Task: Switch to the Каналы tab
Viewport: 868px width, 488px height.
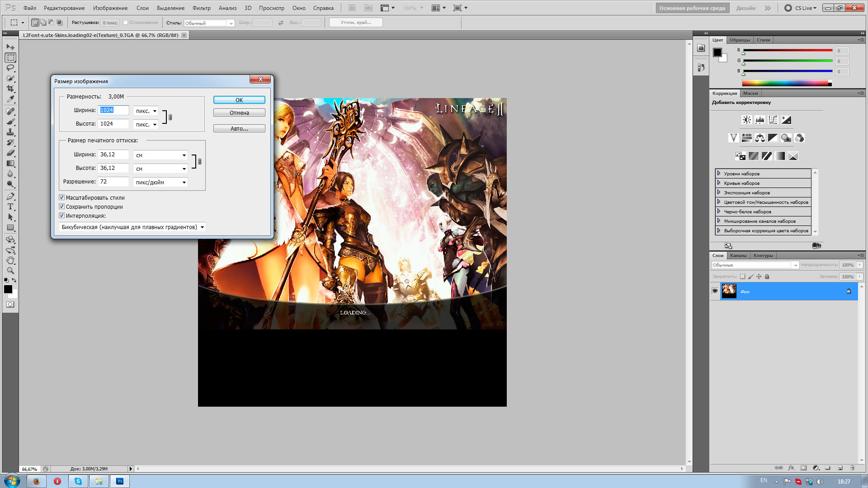Action: [738, 255]
